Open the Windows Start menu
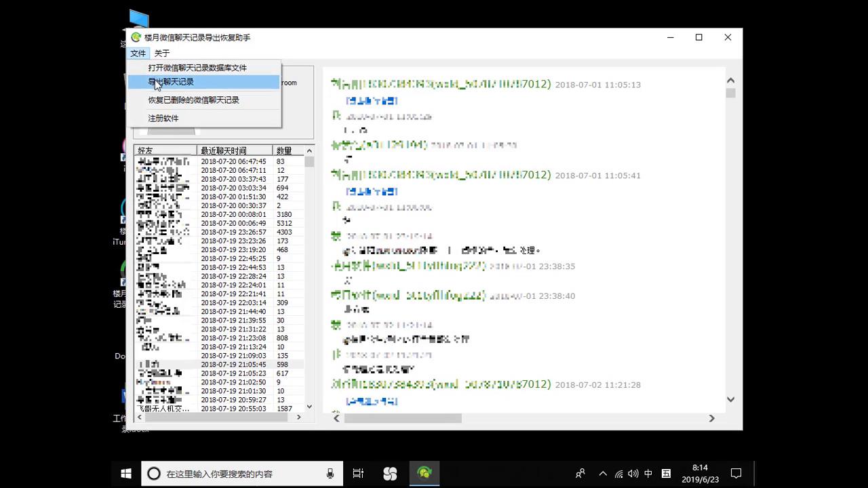Screen dimensions: 868x488 coord(126,474)
